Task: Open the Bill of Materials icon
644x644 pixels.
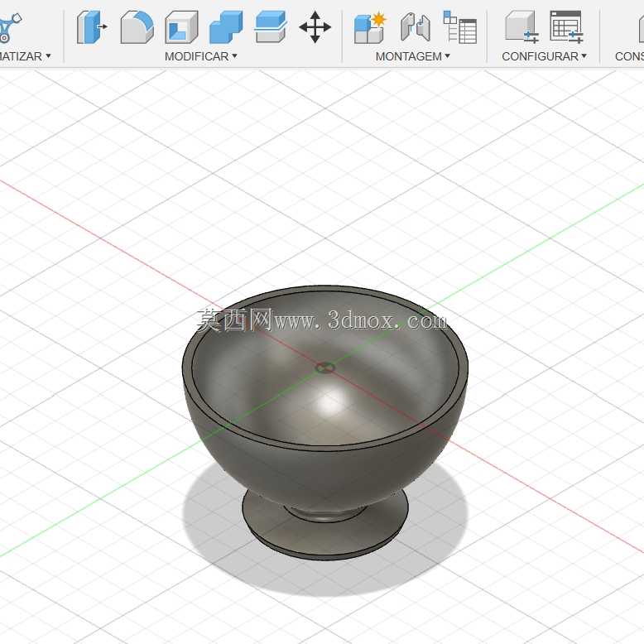Action: coord(460,27)
